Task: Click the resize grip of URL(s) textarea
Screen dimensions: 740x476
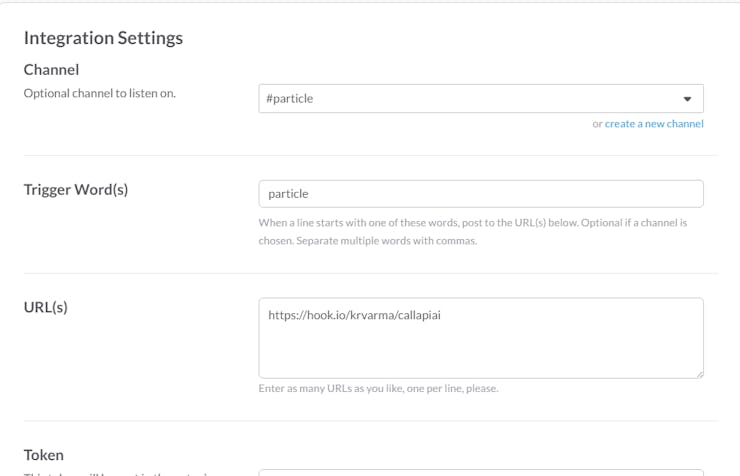Action: tap(699, 374)
